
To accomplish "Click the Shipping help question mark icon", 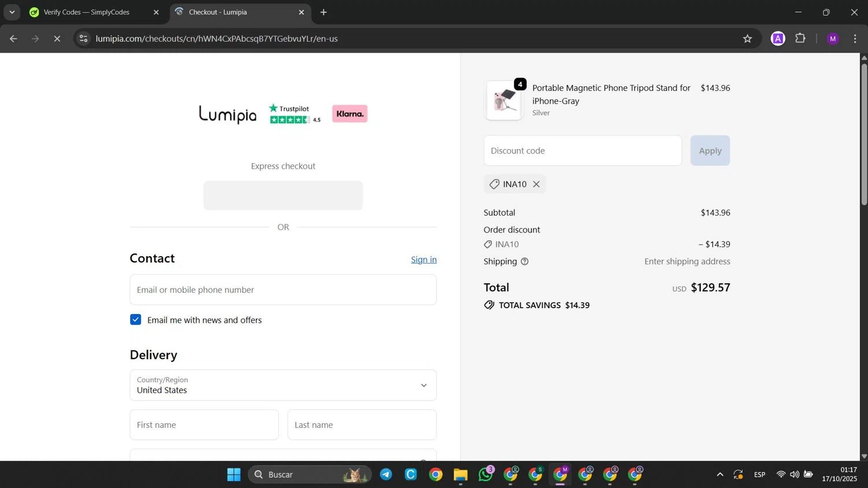I will point(524,261).
